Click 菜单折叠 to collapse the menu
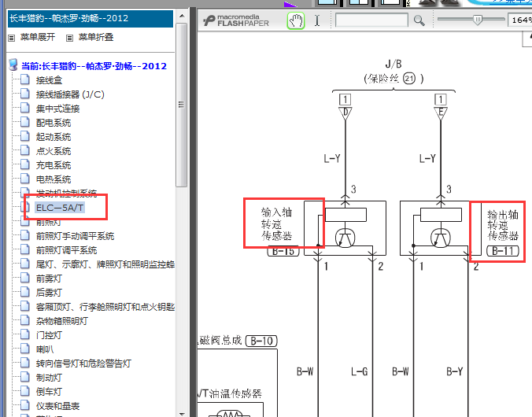 tap(96, 37)
